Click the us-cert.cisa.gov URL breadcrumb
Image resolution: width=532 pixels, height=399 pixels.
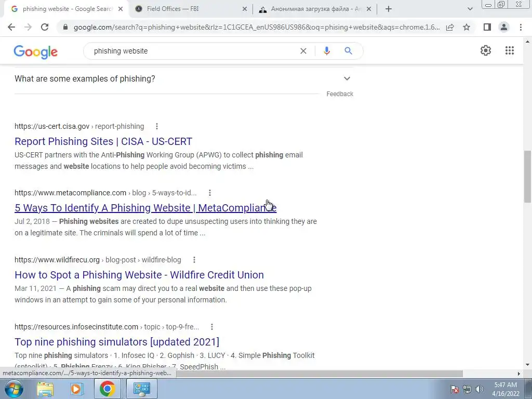click(79, 126)
